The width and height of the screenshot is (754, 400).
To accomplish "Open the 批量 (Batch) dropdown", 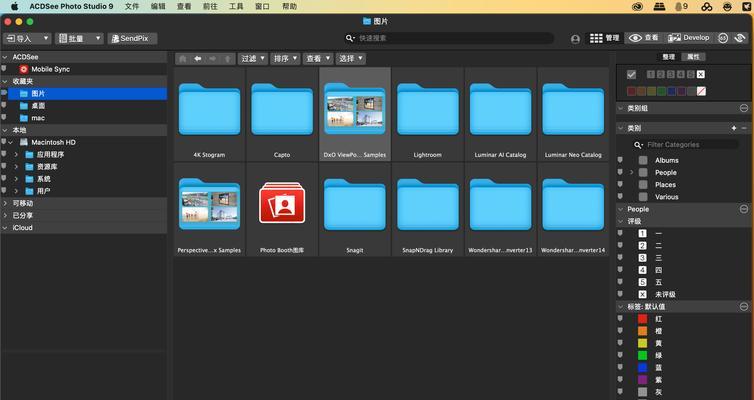I will click(x=79, y=38).
